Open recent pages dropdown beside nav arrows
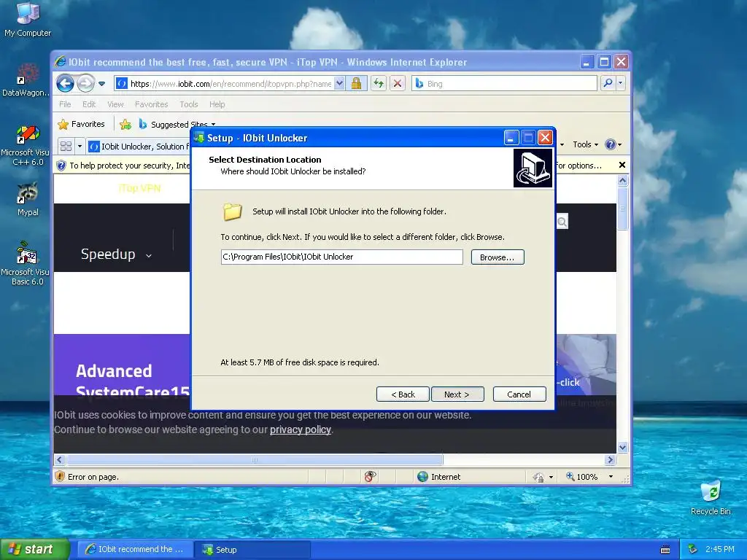 pos(101,84)
